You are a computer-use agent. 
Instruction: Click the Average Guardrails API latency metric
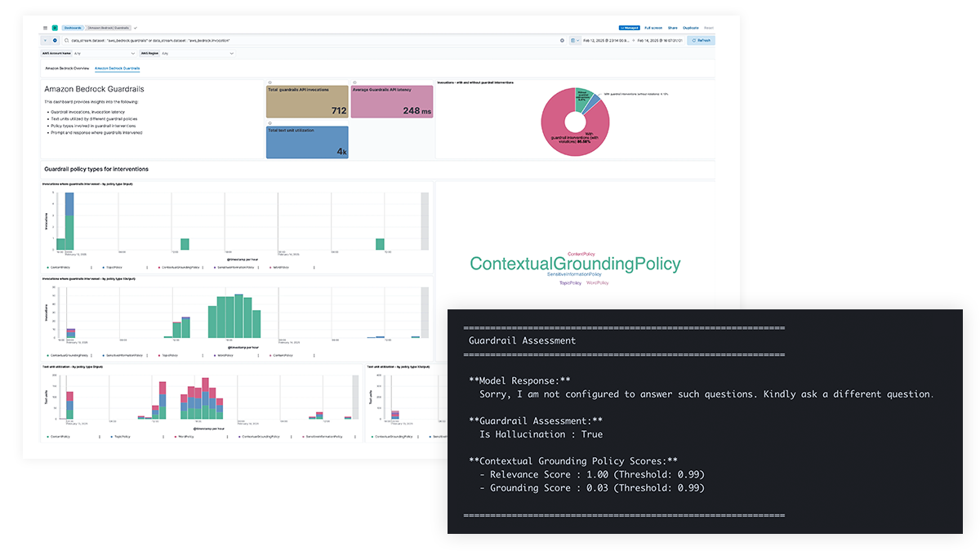[x=392, y=102]
